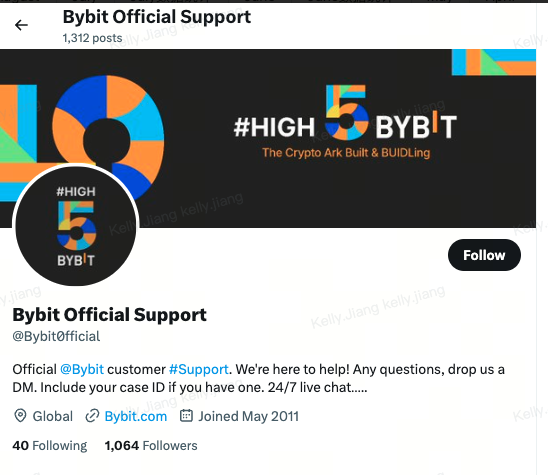Click the Joined May 2011 text
Screen dimensions: 548x475
tap(248, 416)
